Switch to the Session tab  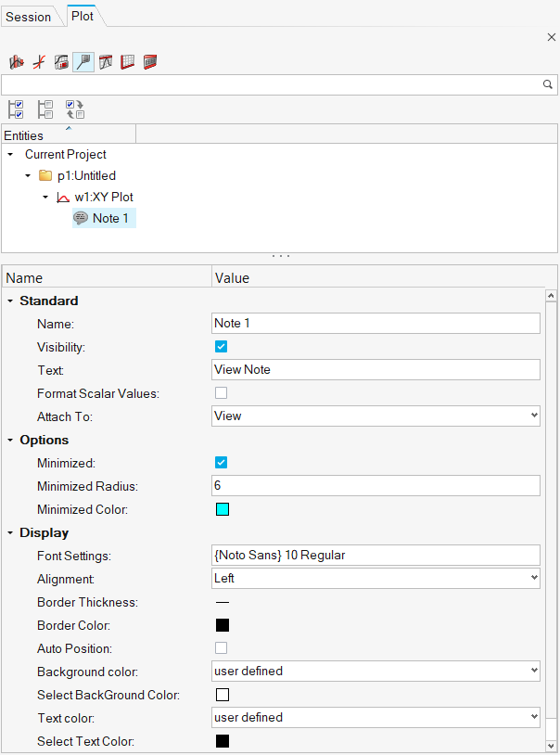tap(29, 17)
